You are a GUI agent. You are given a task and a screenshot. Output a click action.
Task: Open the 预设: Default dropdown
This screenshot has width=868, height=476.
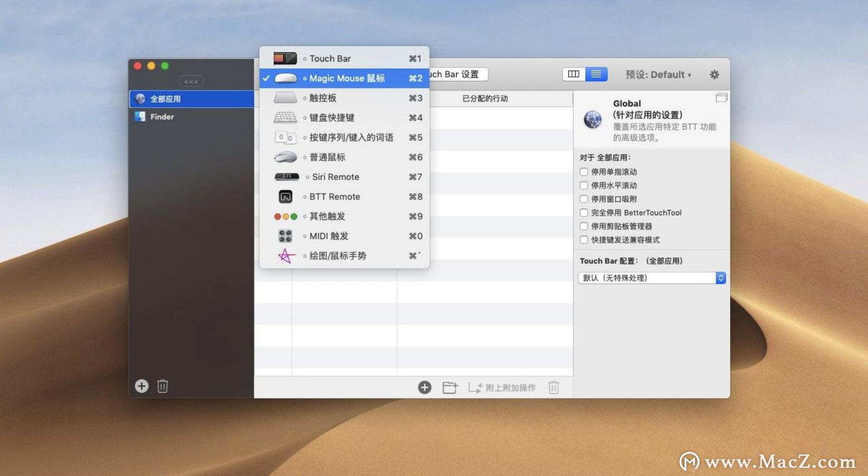[x=657, y=74]
